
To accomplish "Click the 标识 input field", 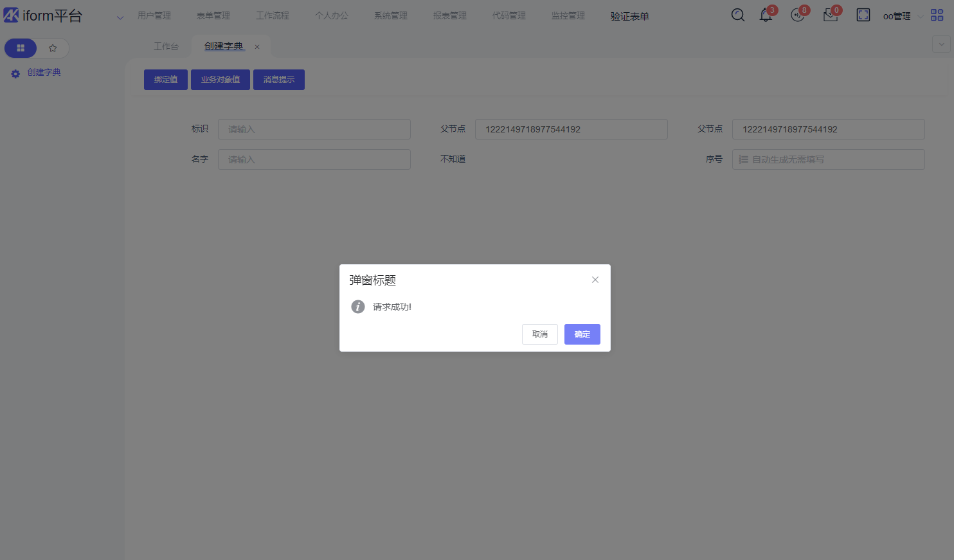I will [314, 129].
